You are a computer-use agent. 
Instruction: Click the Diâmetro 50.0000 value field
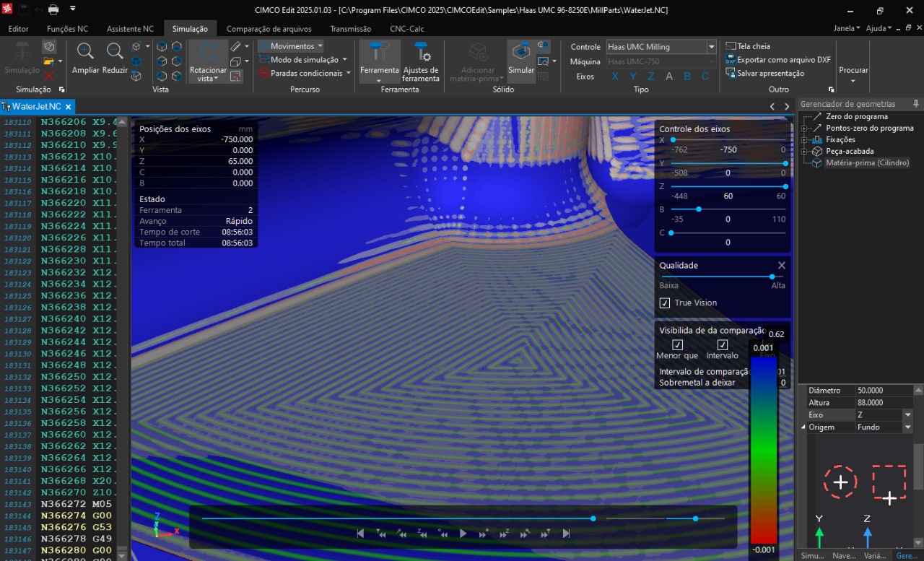click(x=884, y=391)
